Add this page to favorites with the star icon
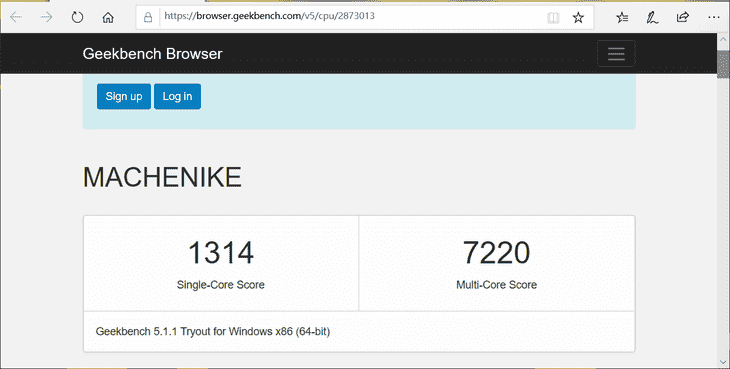The image size is (730, 369). click(x=578, y=18)
